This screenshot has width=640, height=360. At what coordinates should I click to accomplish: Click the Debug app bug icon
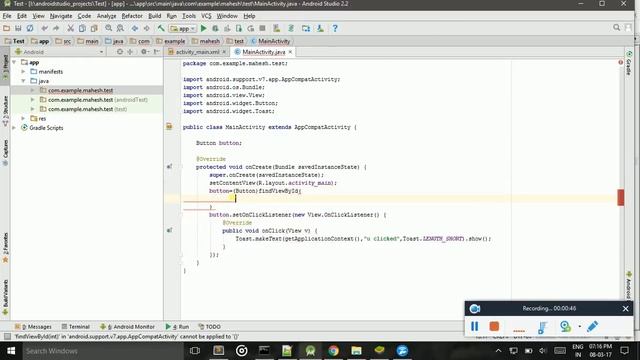click(215, 29)
